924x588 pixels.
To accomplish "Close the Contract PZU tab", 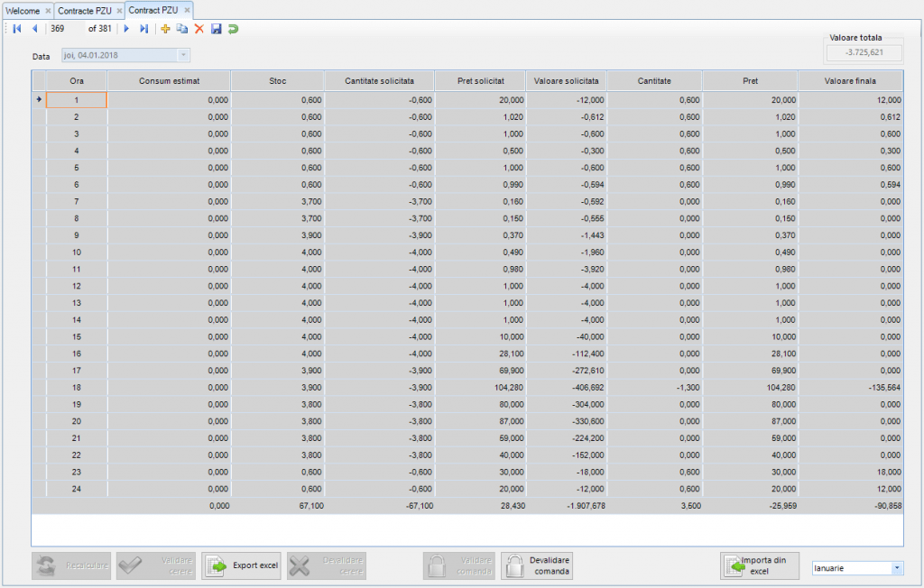I will tap(187, 10).
